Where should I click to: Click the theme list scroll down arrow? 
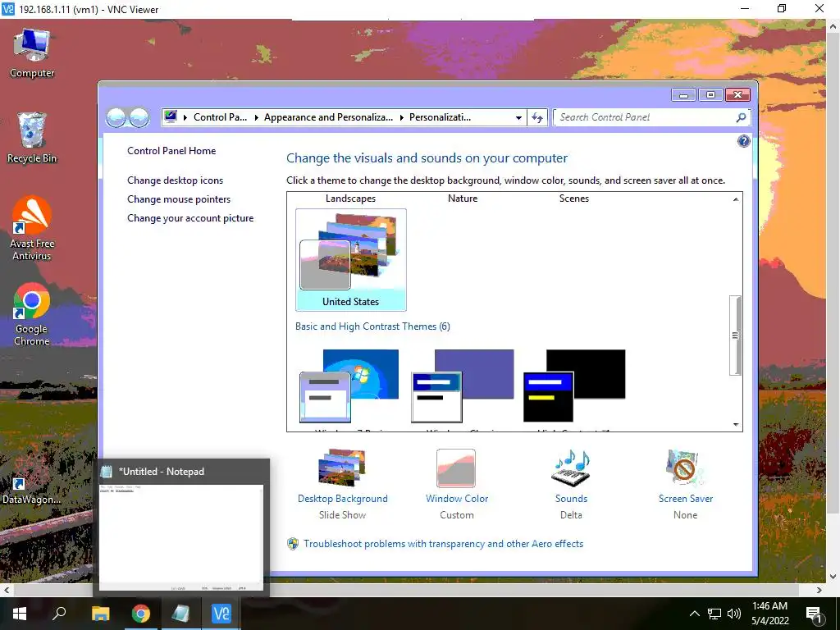tap(736, 424)
